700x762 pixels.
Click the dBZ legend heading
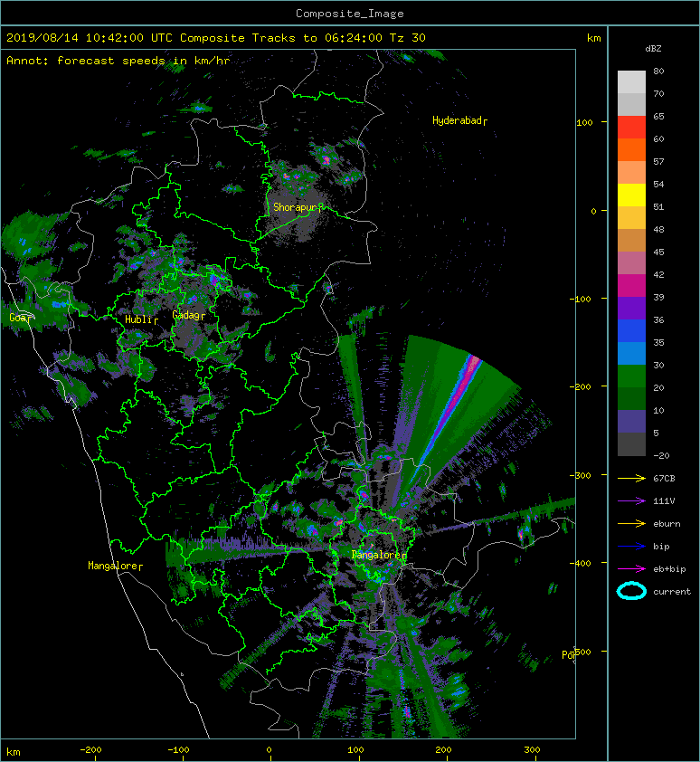pos(653,49)
